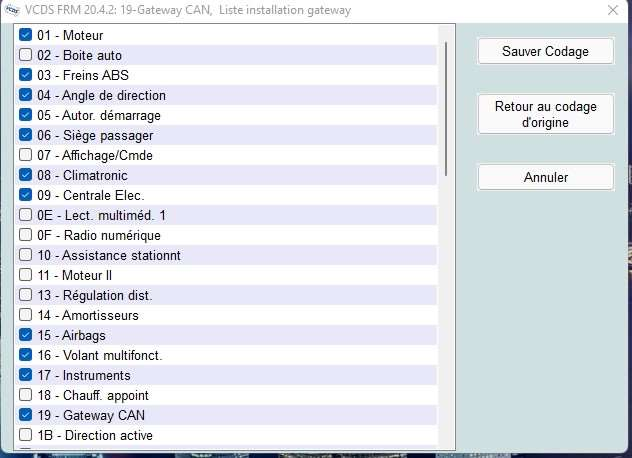The width and height of the screenshot is (632, 458).
Task: Uncheck the 15 - Airbags checkbox
Action: 25,335
